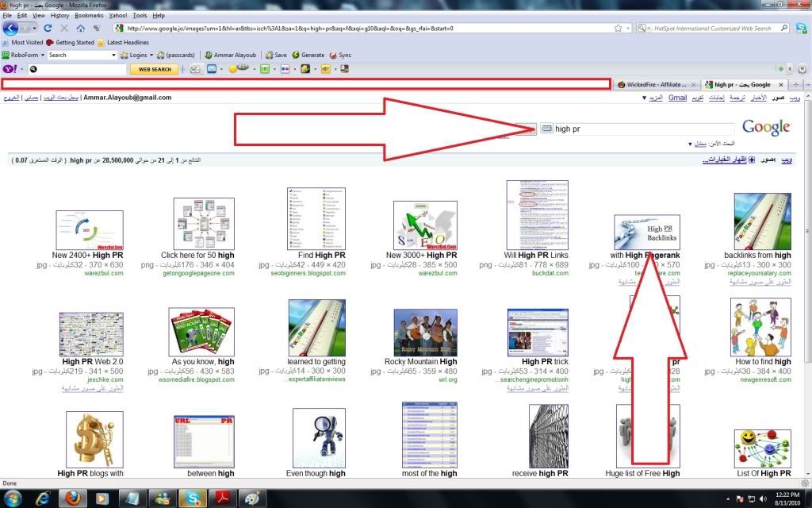Expand the Google 'المزيد' more menu
This screenshot has width=812, height=508.
(653, 98)
